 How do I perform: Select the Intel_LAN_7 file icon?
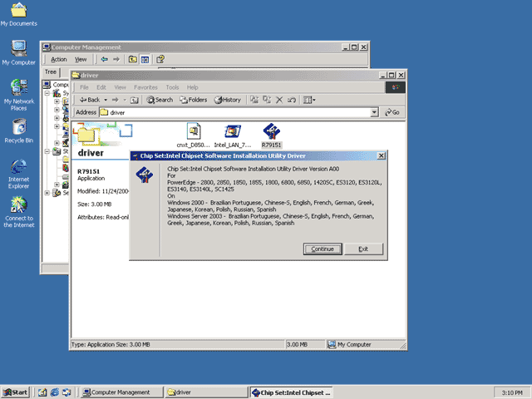click(x=233, y=135)
